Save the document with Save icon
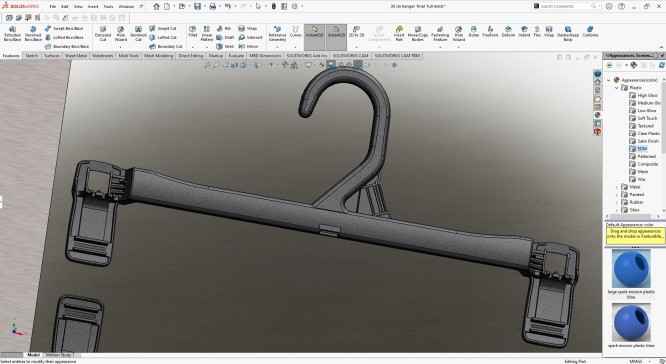Viewport: 666px width, 364px height. (x=198, y=6)
